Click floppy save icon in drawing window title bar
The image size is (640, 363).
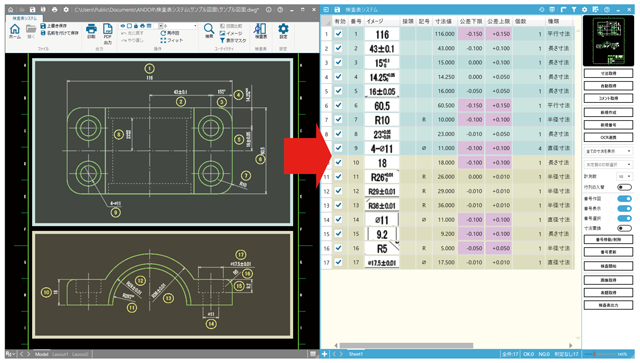(33, 9)
